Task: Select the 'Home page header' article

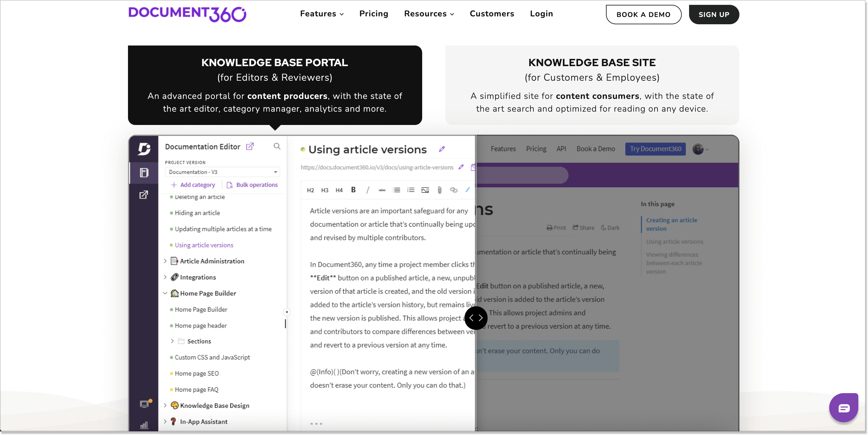Action: pyautogui.click(x=200, y=326)
